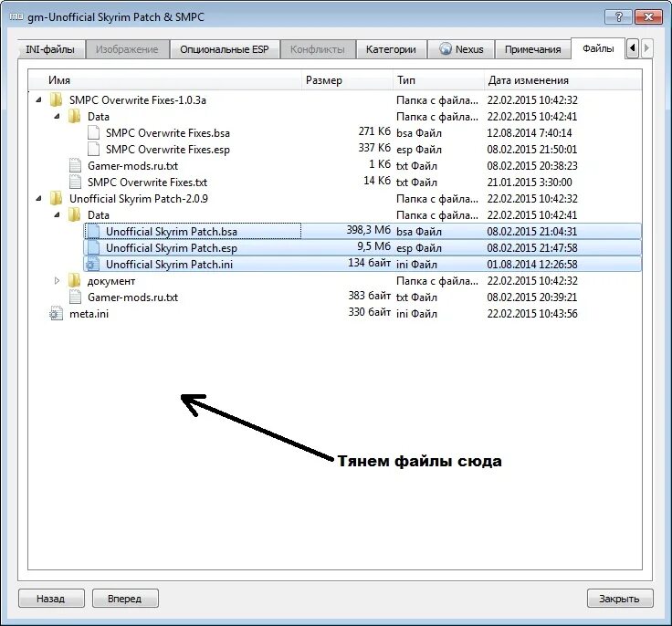Click the SMPC Overwrite Fixes.bsa file icon

click(93, 133)
